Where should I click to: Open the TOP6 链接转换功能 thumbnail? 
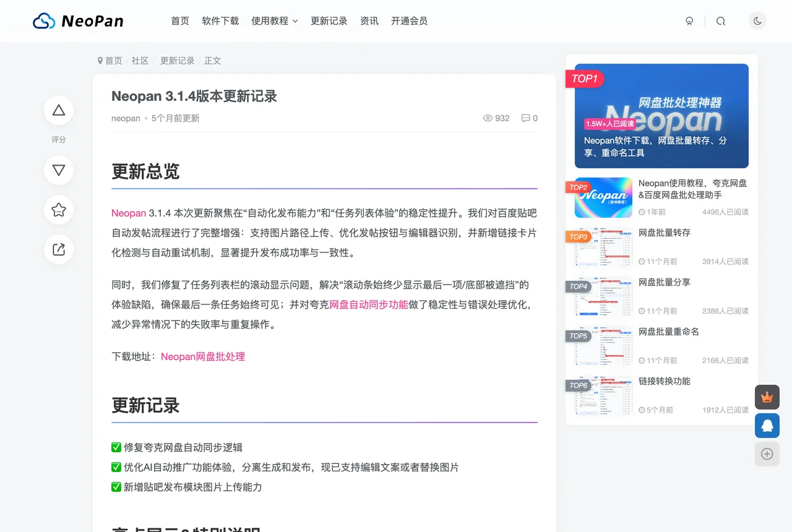point(603,396)
